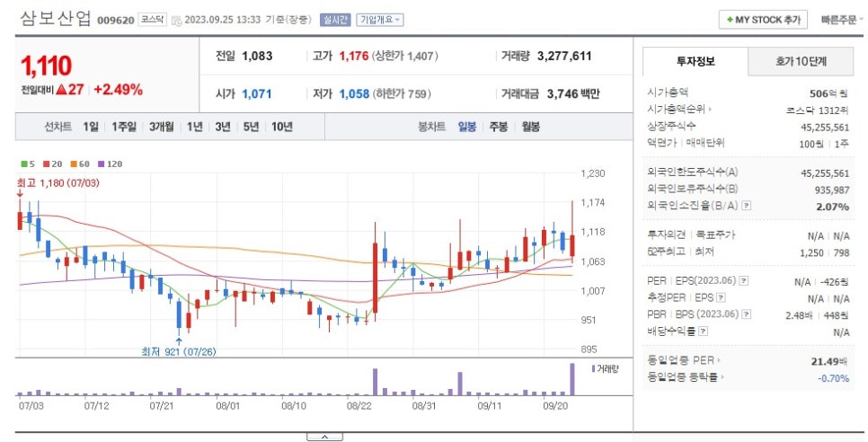The width and height of the screenshot is (868, 442).
Task: Toggle the 20-day moving average legend
Action: point(53,164)
